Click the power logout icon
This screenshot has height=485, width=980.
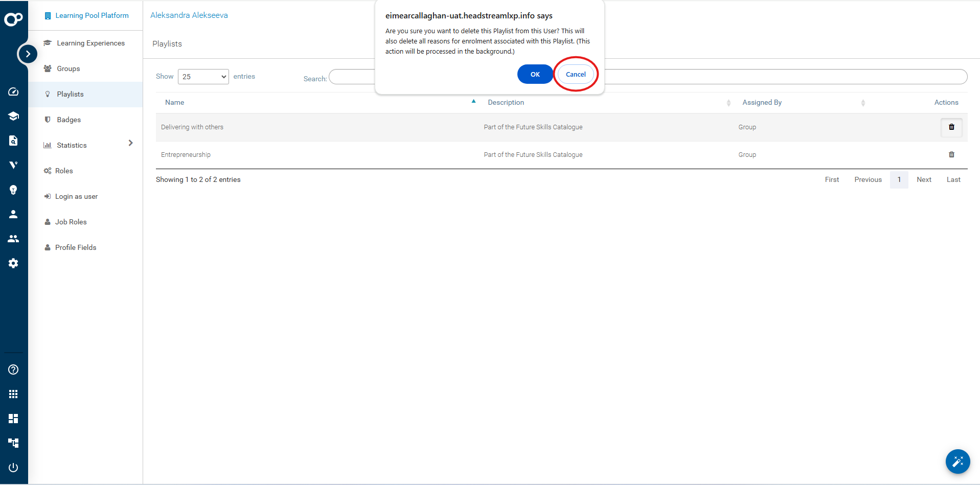tap(13, 467)
